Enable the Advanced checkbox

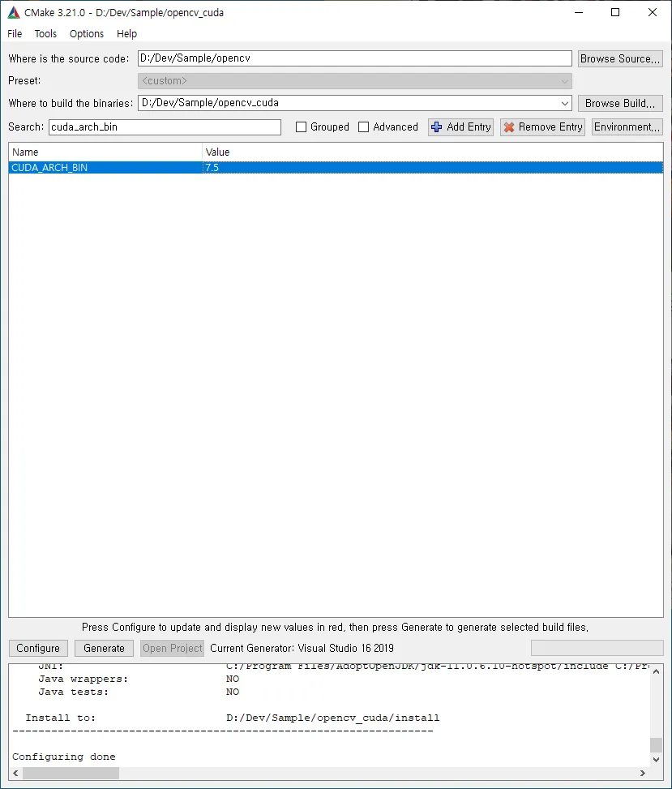363,126
